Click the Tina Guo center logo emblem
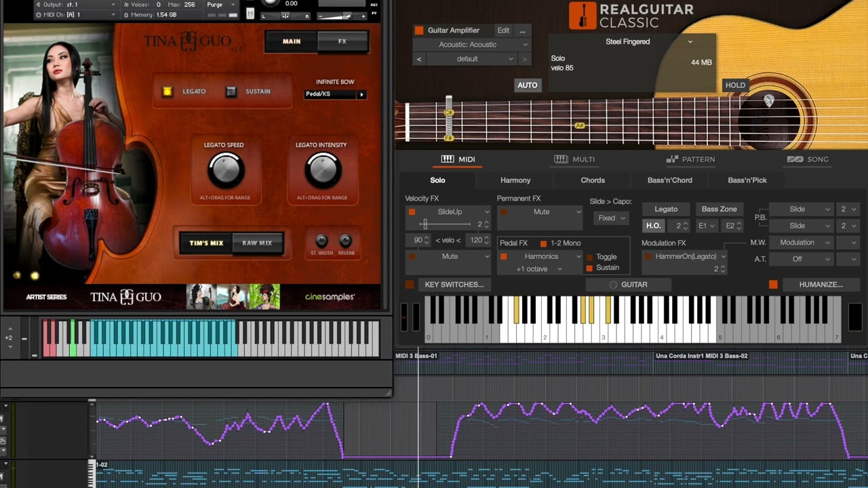Image resolution: width=868 pixels, height=488 pixels. pos(125,297)
